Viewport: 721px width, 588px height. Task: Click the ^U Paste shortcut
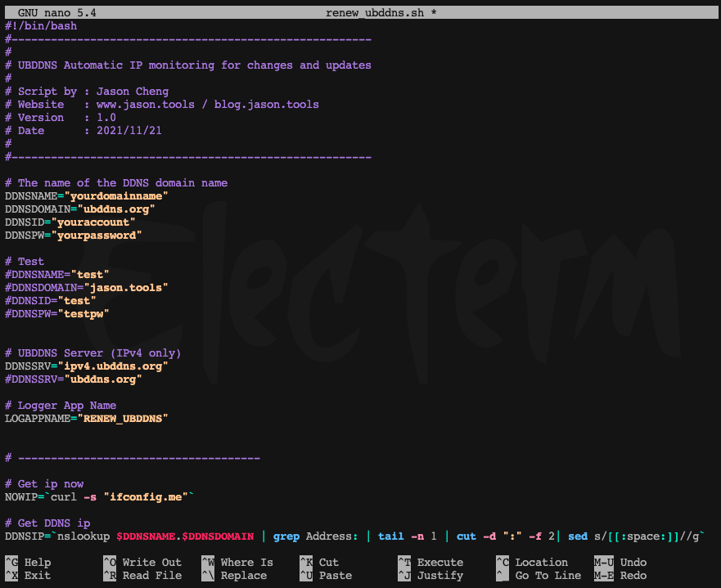[x=326, y=575]
